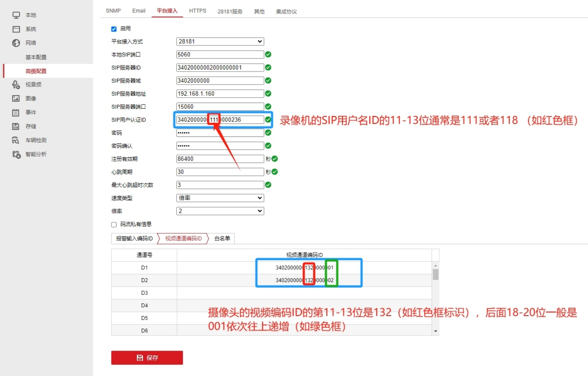Image resolution: width=588 pixels, height=376 pixels.
Task: Select the 图像 (Image) picture icon
Action: [16, 98]
